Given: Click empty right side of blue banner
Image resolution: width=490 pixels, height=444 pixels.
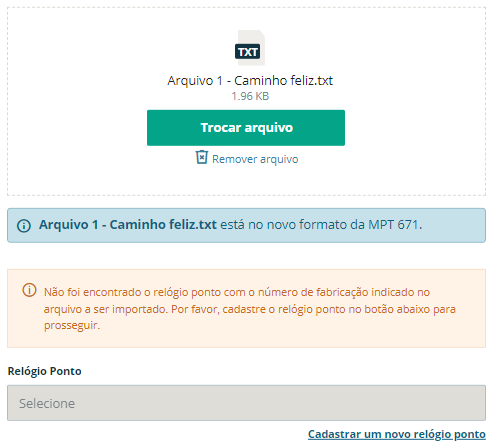Looking at the screenshot, I should [x=453, y=225].
